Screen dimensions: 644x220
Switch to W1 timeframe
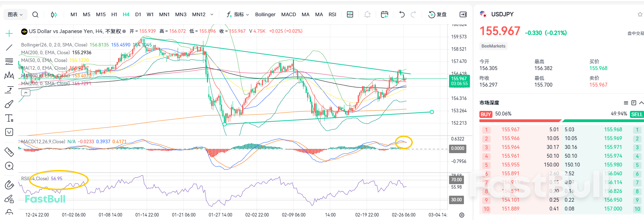(150, 14)
